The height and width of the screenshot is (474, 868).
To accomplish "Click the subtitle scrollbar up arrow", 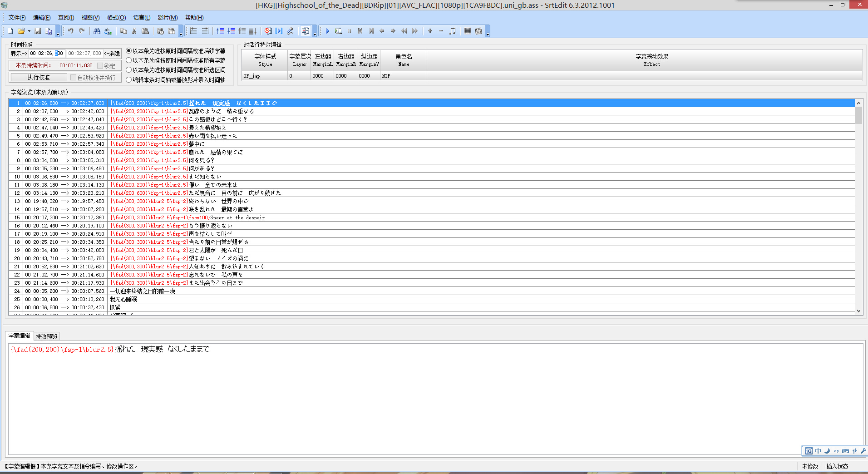I will tap(858, 103).
